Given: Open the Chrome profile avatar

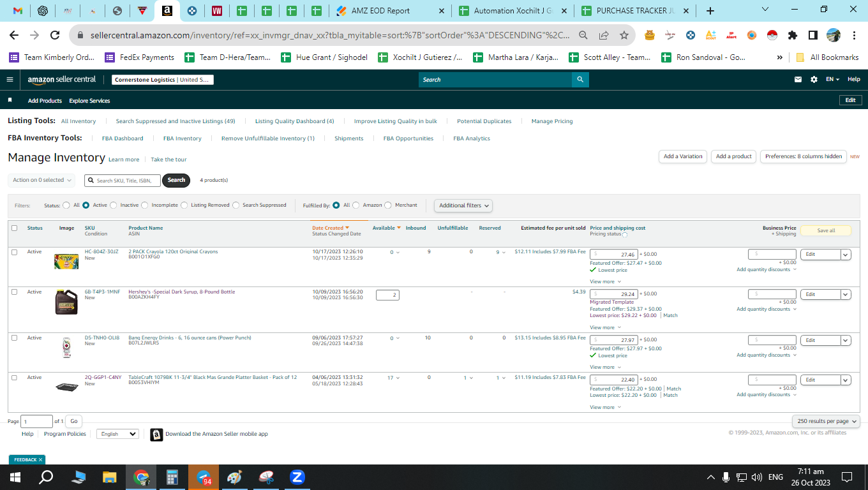Looking at the screenshot, I should pos(834,36).
